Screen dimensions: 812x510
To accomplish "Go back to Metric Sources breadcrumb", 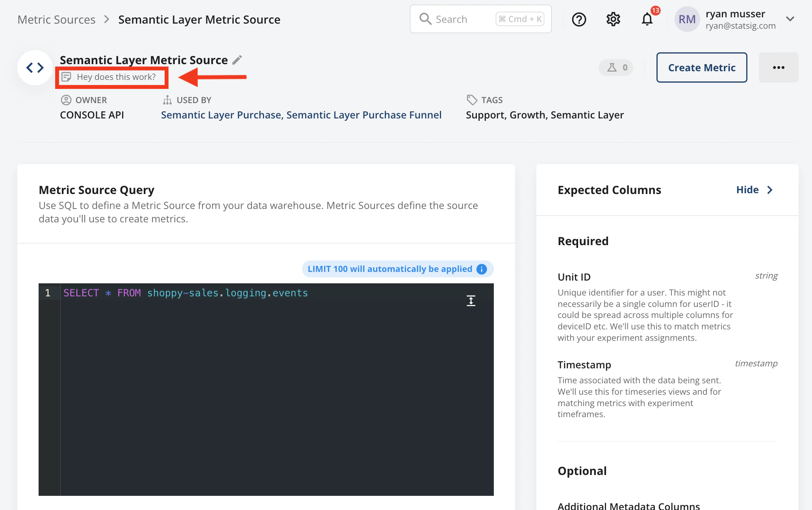I will point(56,20).
